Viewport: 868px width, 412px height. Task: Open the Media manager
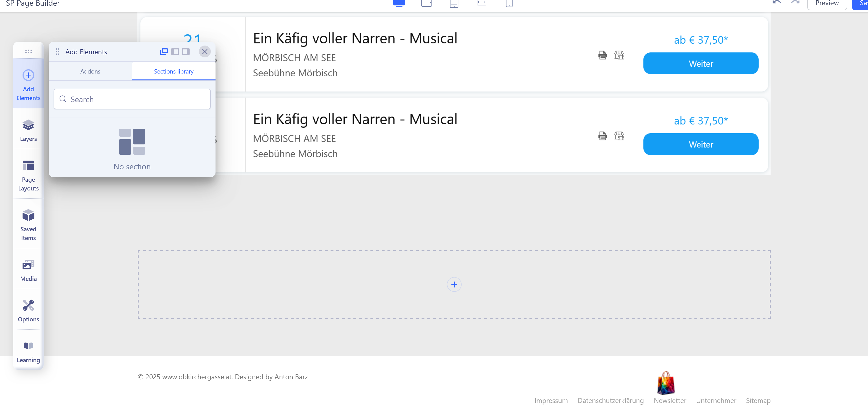tap(28, 270)
